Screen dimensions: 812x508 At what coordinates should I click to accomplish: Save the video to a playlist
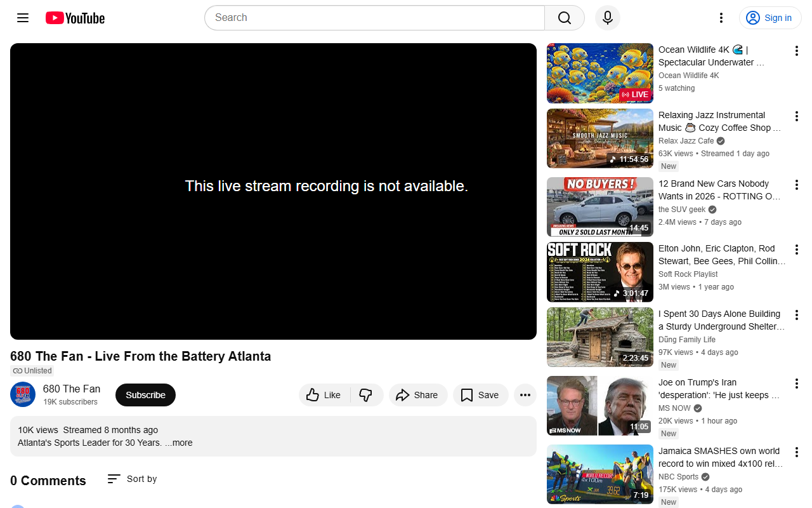point(480,395)
